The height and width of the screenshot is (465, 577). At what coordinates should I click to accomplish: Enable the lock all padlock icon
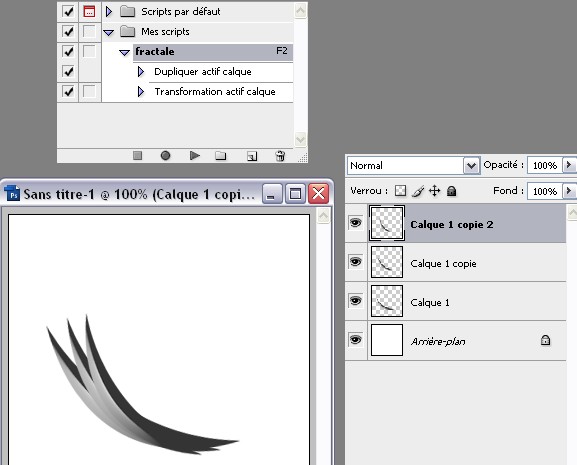coord(452,191)
